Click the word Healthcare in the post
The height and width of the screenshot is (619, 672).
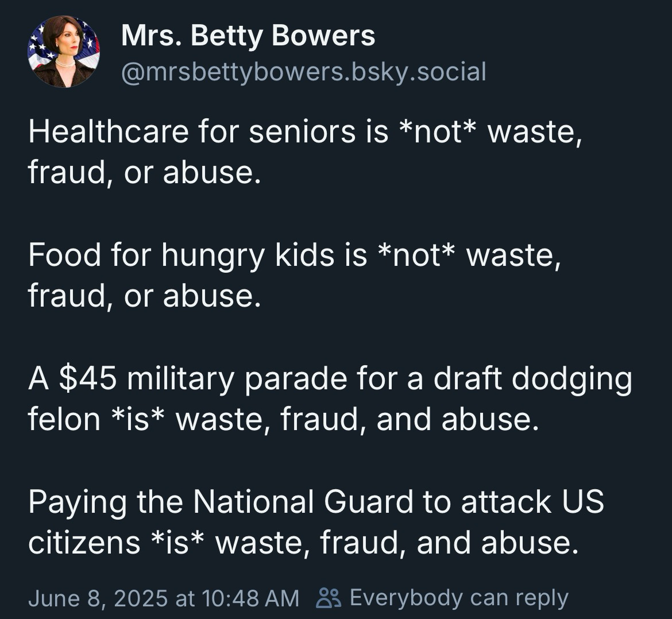click(109, 131)
